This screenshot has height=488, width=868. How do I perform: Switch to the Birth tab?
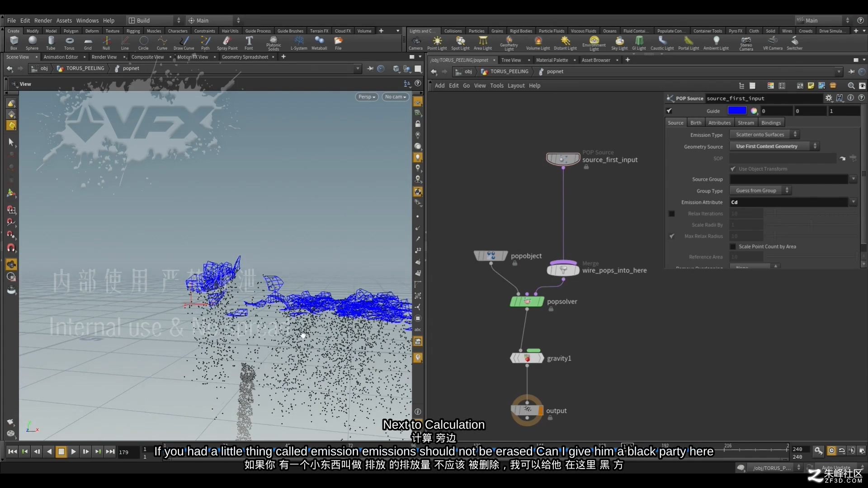coord(696,122)
